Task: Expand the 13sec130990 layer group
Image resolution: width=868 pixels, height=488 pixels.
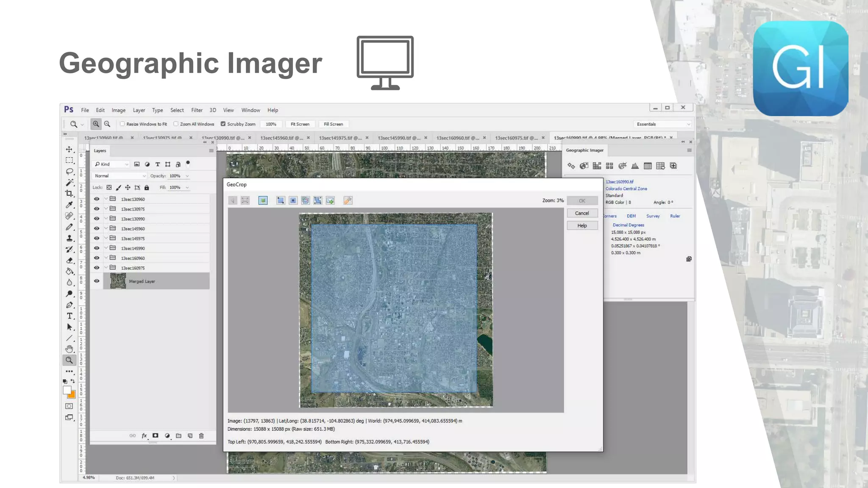Action: coord(106,219)
